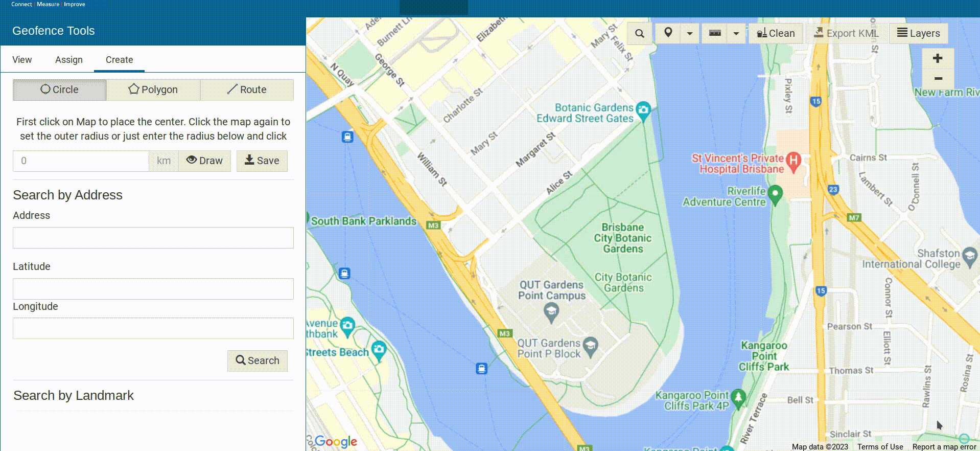Image resolution: width=980 pixels, height=451 pixels.
Task: Click Export KML button
Action: [x=846, y=34]
